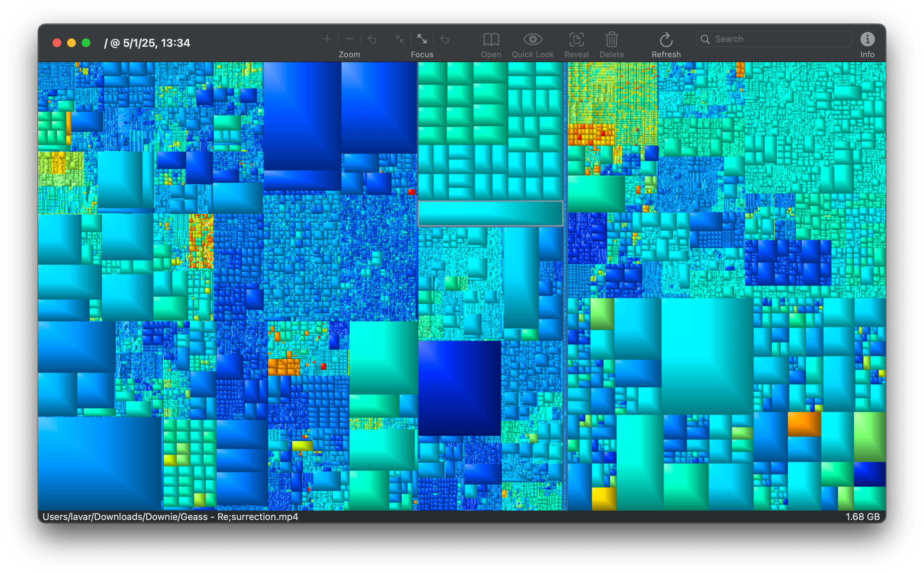The image size is (924, 573).
Task: Click the file path text in the status bar
Action: click(170, 516)
